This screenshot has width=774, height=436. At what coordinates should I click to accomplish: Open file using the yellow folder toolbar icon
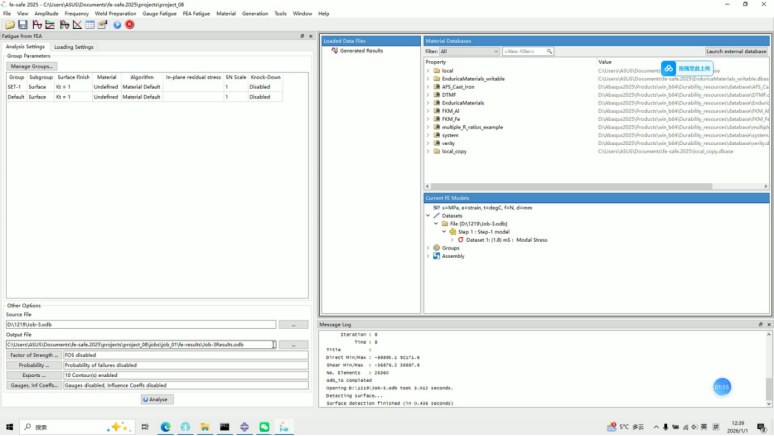(x=10, y=25)
